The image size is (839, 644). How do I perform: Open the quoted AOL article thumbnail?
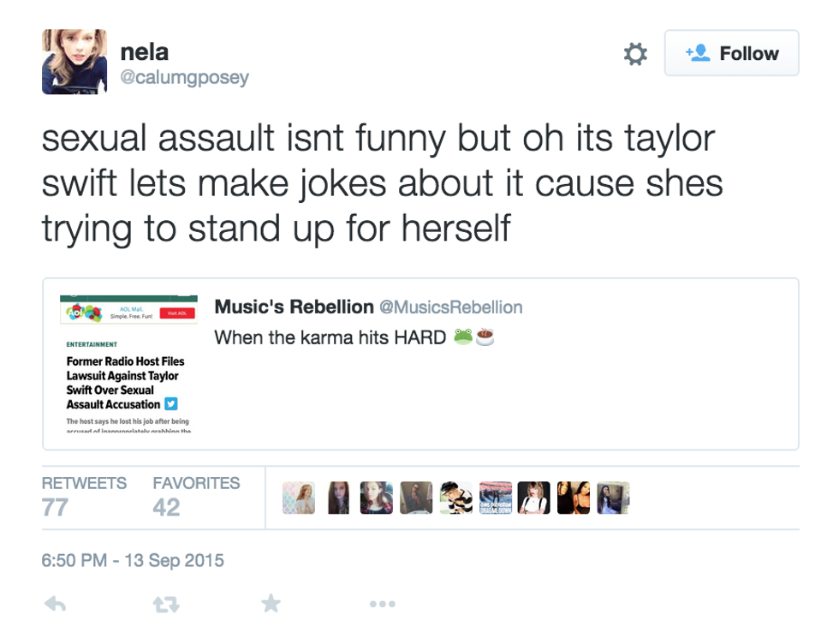point(128,363)
